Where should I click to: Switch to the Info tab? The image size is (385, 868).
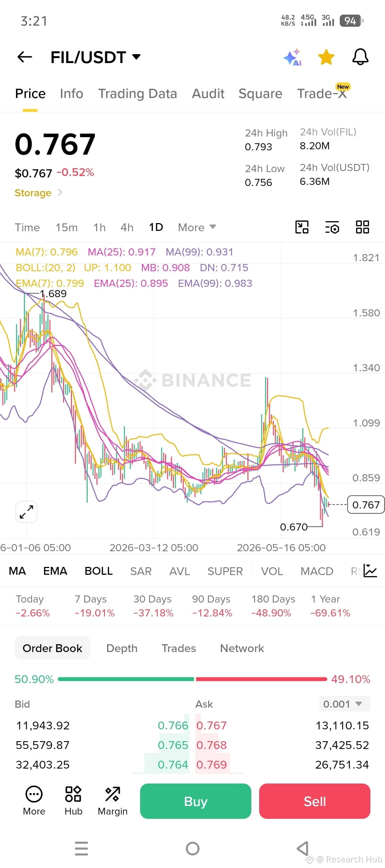click(71, 94)
